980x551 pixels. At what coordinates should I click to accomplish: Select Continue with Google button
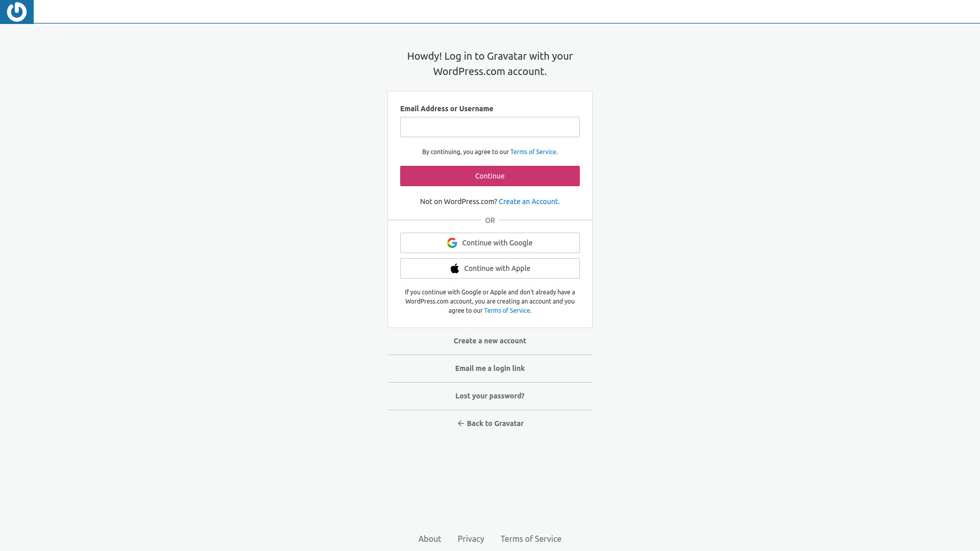490,243
